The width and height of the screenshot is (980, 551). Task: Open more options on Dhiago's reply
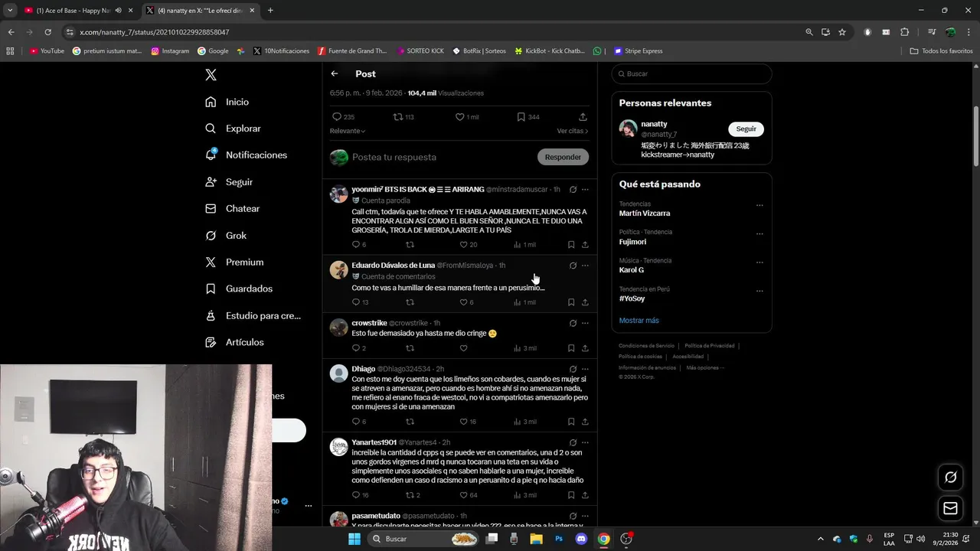(585, 369)
